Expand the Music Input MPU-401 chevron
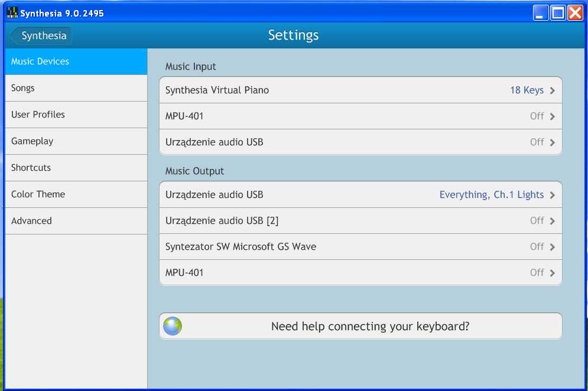The height and width of the screenshot is (391, 588). click(x=553, y=116)
